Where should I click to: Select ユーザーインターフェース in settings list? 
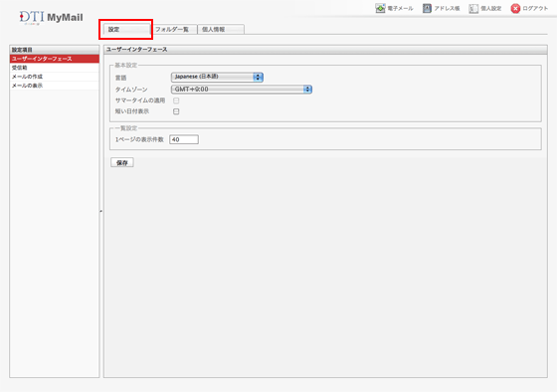click(55, 59)
